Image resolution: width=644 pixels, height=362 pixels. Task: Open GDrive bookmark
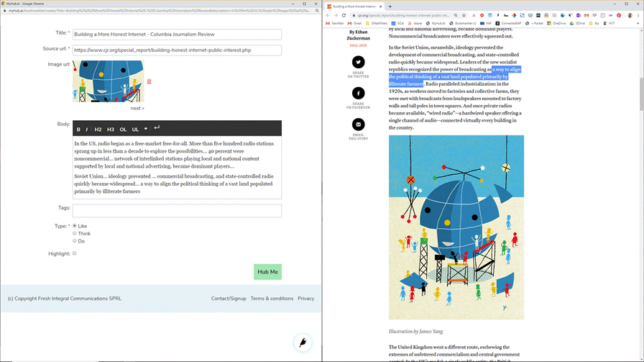tap(577, 24)
